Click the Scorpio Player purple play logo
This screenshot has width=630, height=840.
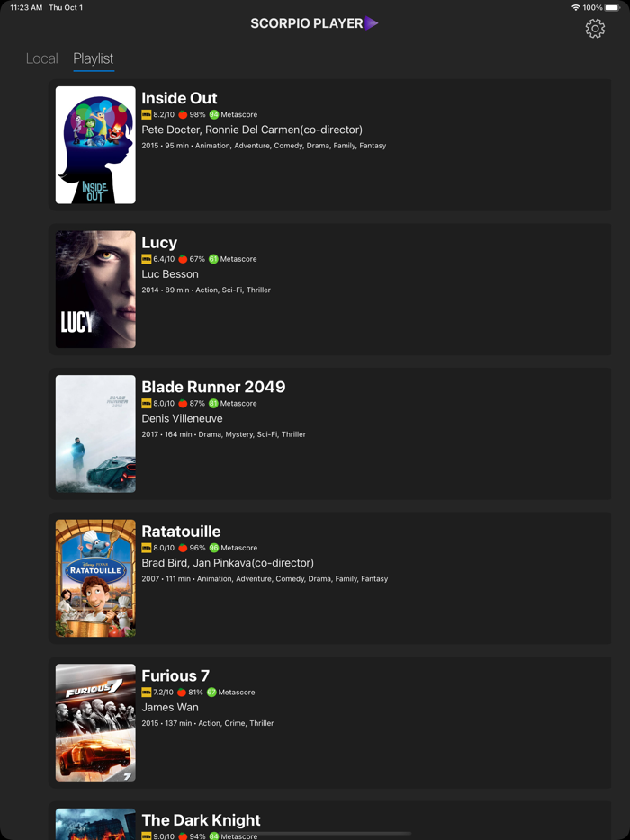372,23
